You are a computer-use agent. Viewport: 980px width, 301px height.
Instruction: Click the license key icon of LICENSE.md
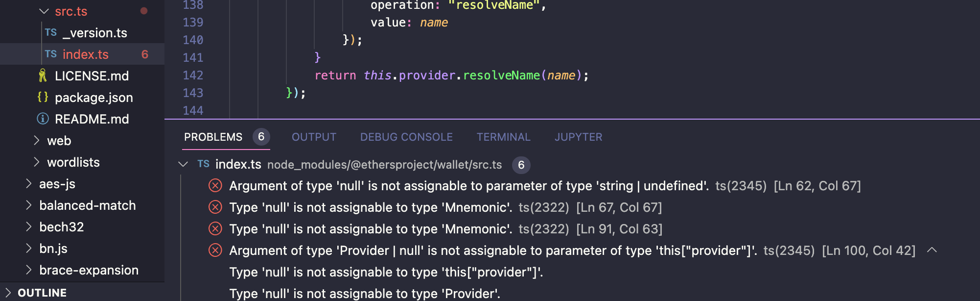coord(43,75)
